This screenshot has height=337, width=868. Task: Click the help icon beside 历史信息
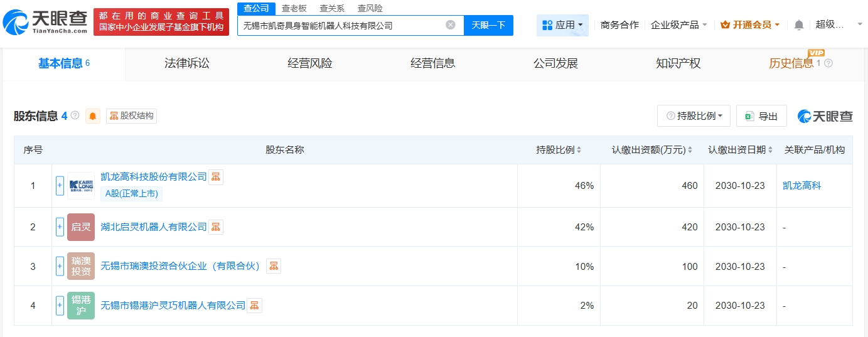coord(828,63)
